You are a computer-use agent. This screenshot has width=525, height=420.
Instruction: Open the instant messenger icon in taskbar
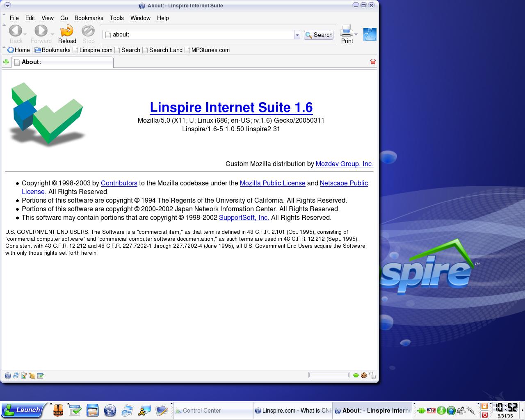[x=144, y=410]
